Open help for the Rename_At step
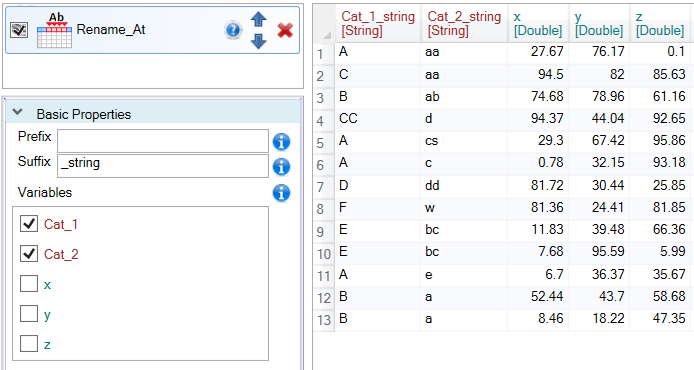The height and width of the screenshot is (370, 694). [x=233, y=30]
